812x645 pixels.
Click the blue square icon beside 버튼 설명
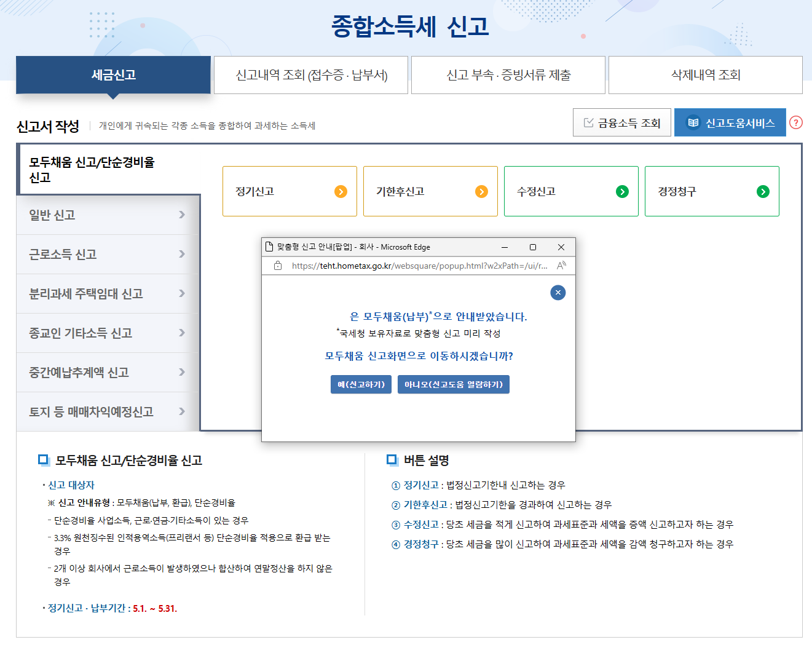tap(392, 460)
